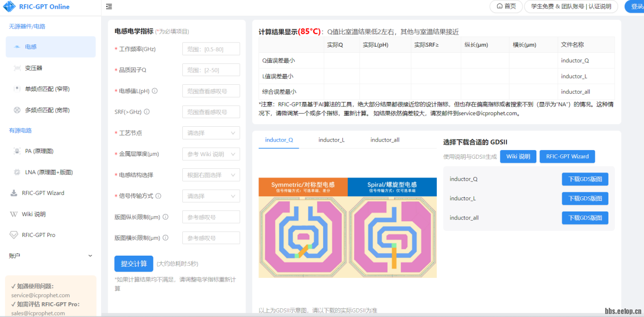This screenshot has height=317, width=644.
Task: Click the Symmetric/对称型电感 layout image
Action: coord(303,228)
